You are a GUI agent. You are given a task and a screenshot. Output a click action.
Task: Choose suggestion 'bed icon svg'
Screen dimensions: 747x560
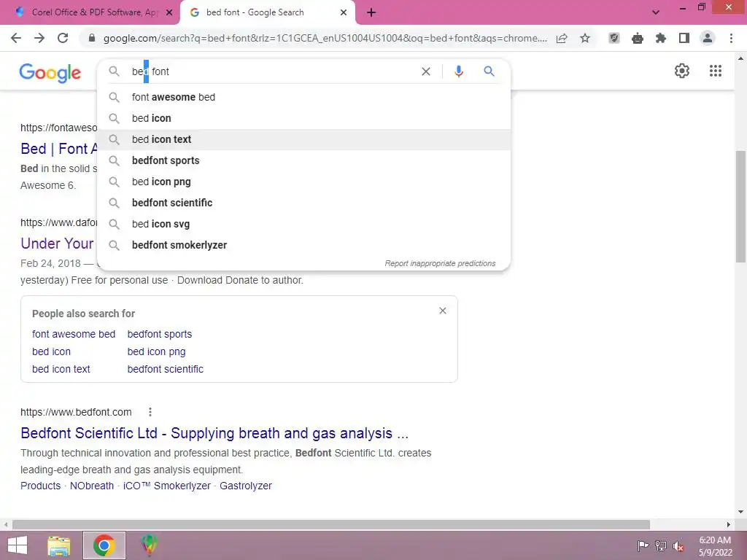pos(304,224)
